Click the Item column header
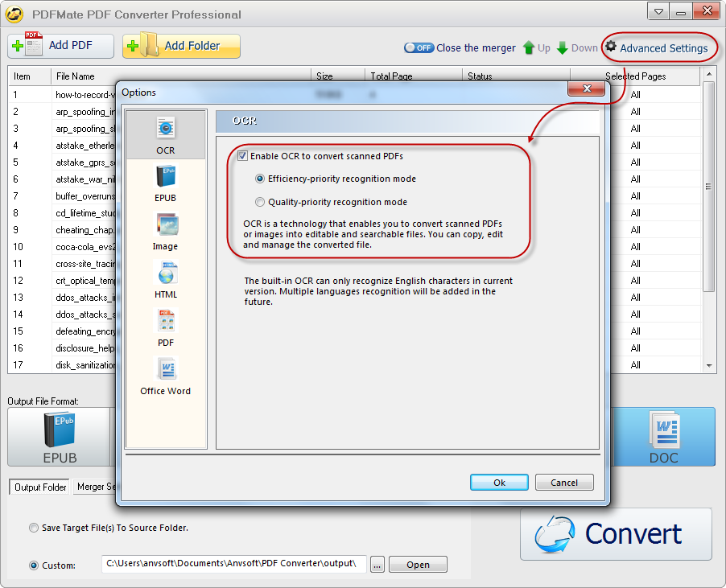Screen dimensions: 726x588 point(30,76)
